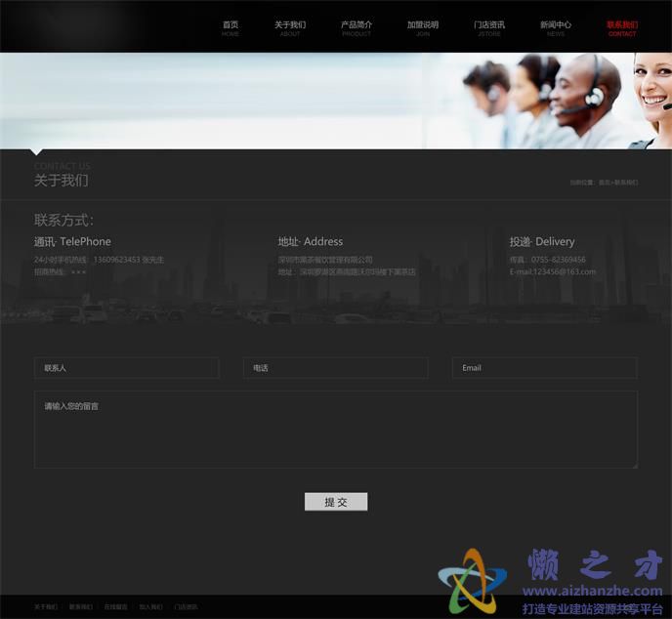This screenshot has height=619, width=672.
Task: Click 首页 in the breadcrumb trail
Action: 604,183
